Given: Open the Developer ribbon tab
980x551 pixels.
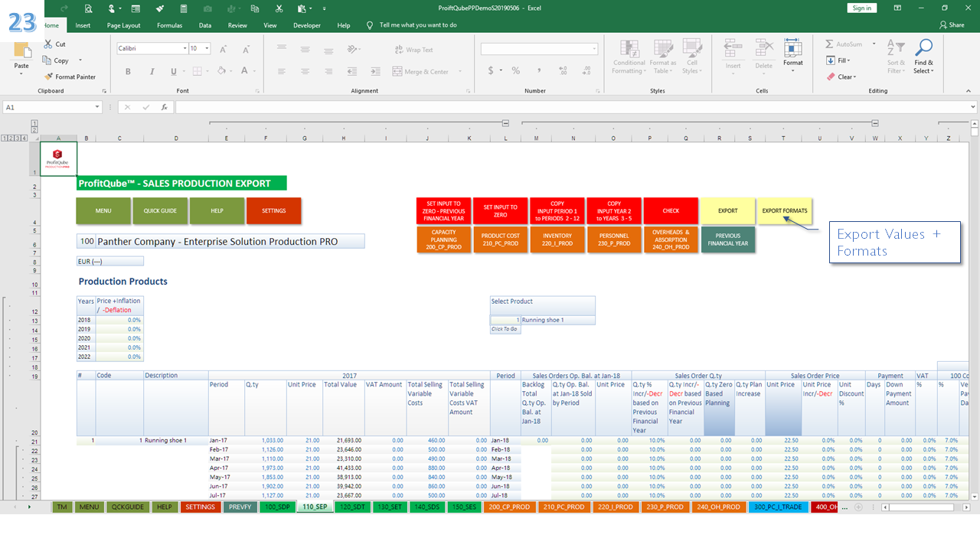Looking at the screenshot, I should coord(307,25).
